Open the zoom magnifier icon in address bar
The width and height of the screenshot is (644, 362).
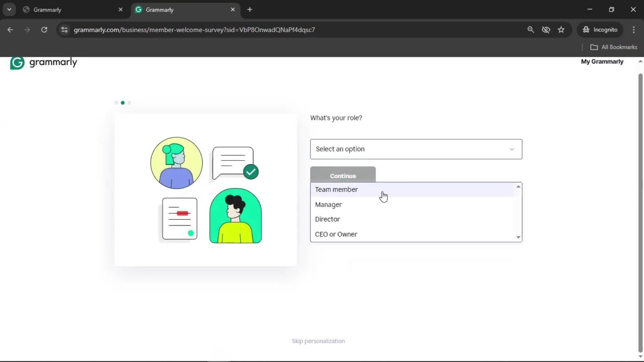[531, 29]
